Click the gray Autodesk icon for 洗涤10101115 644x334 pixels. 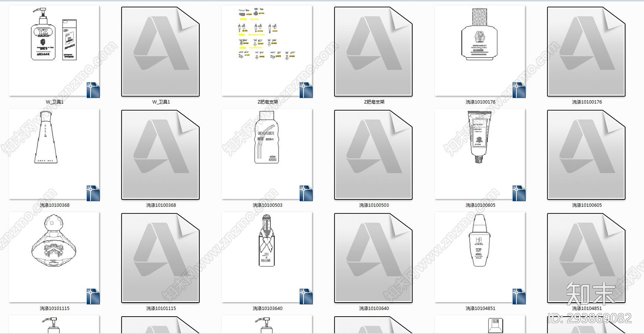161,258
